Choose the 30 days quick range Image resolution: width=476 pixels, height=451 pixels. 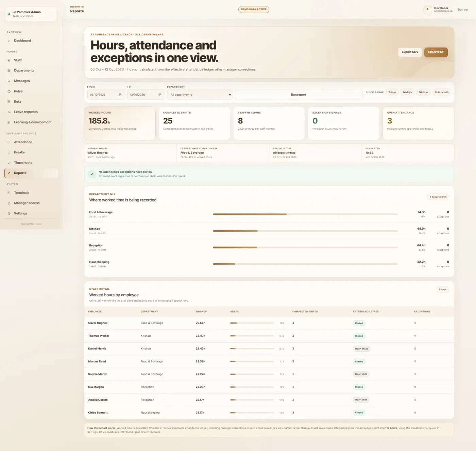pyautogui.click(x=423, y=93)
